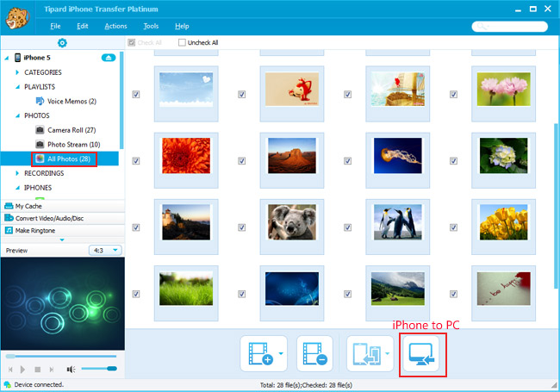Collapse the PLAYLISTS section

(17, 87)
